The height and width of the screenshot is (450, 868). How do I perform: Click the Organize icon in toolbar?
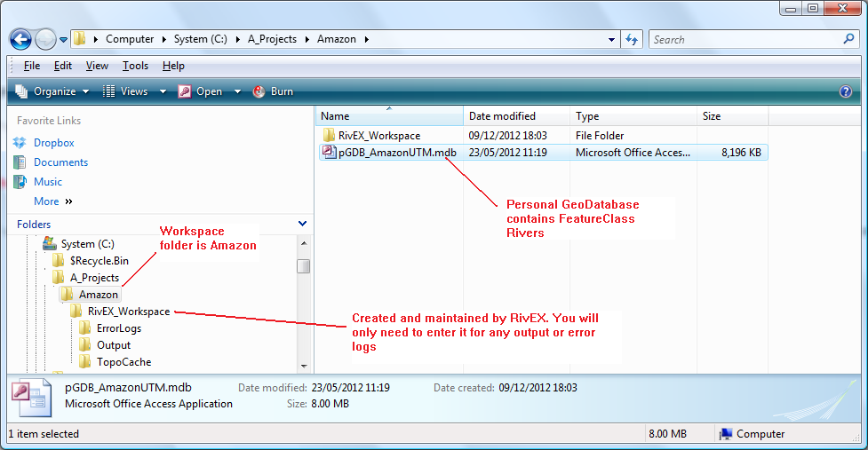point(21,91)
